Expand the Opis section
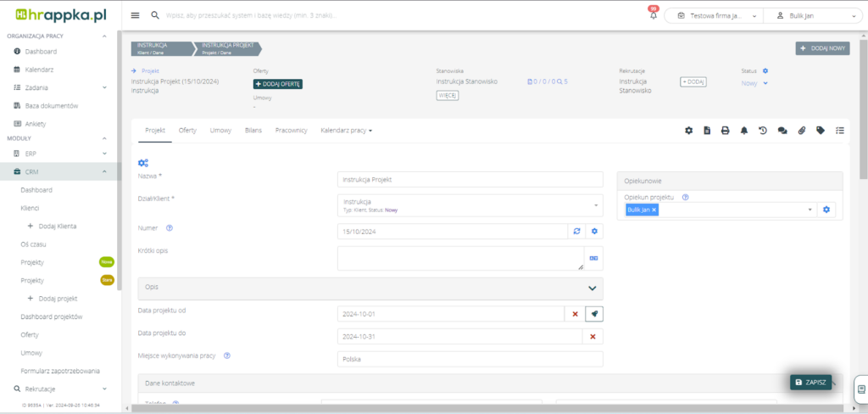This screenshot has width=868, height=414. coord(592,288)
